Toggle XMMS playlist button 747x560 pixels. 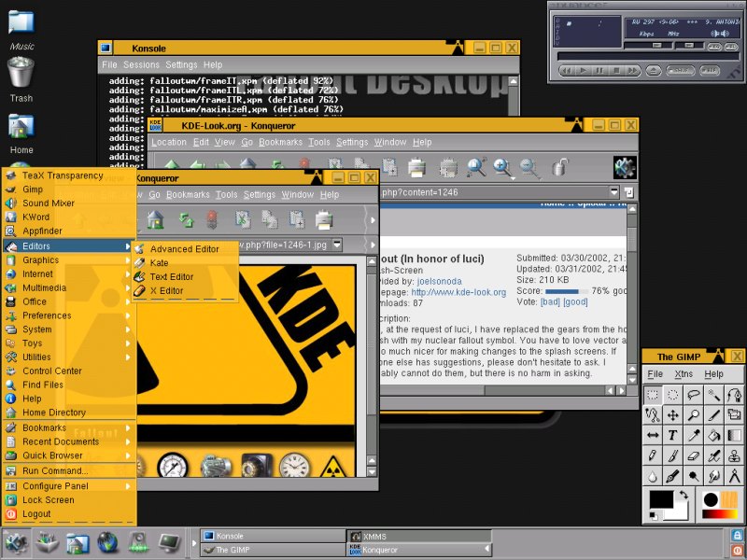coord(731,47)
